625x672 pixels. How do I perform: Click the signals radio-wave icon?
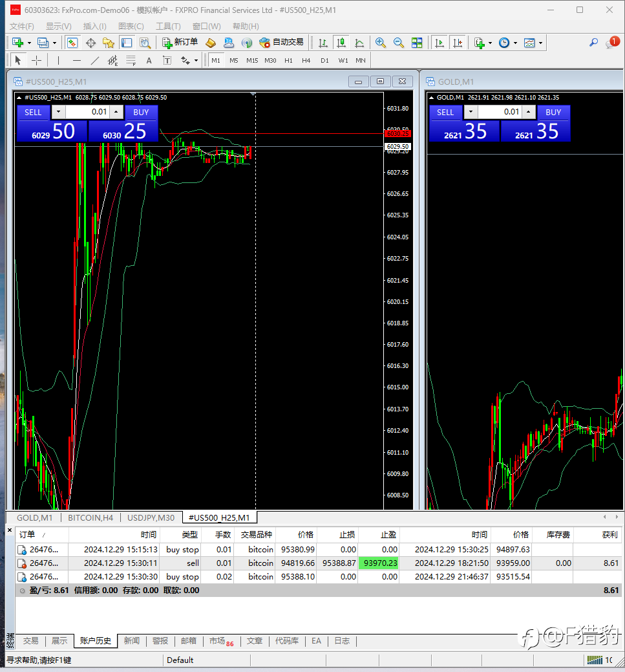[247, 43]
